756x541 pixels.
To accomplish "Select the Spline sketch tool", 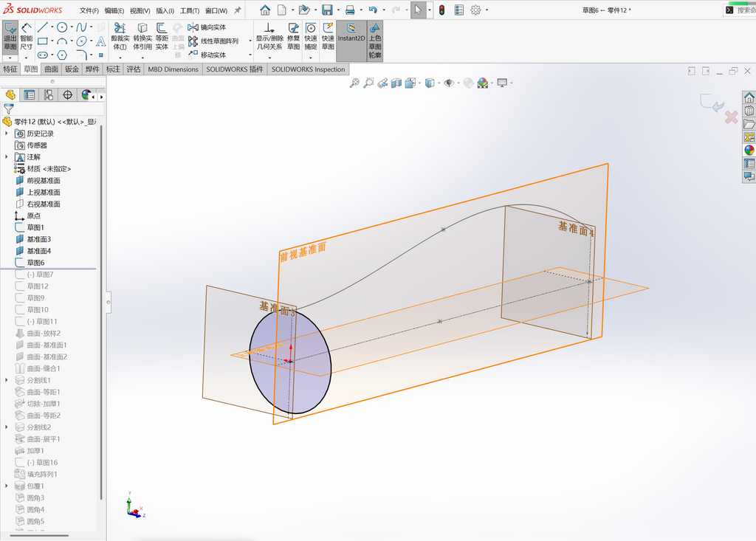I will pos(81,27).
